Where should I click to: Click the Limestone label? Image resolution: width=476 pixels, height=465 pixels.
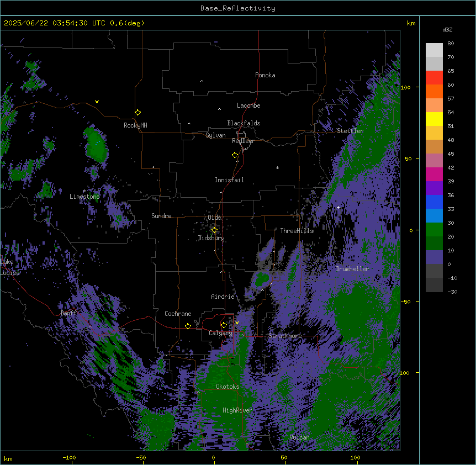(84, 197)
